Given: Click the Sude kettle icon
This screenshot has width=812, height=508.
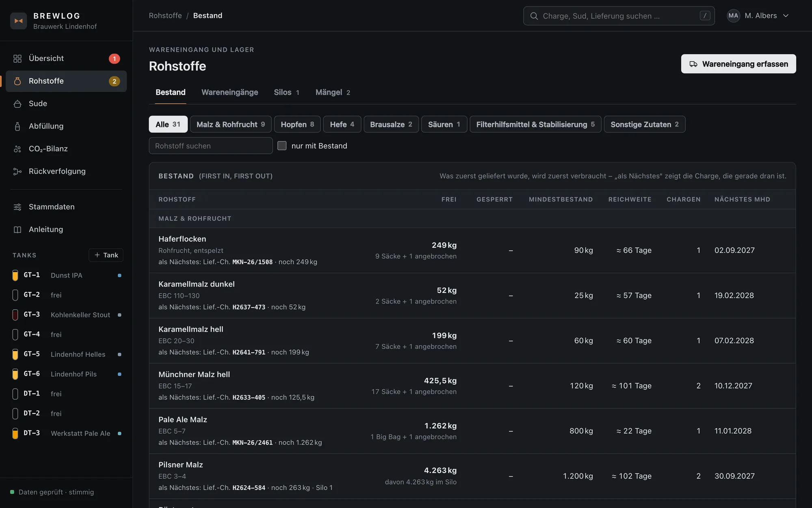Looking at the screenshot, I should click(17, 104).
